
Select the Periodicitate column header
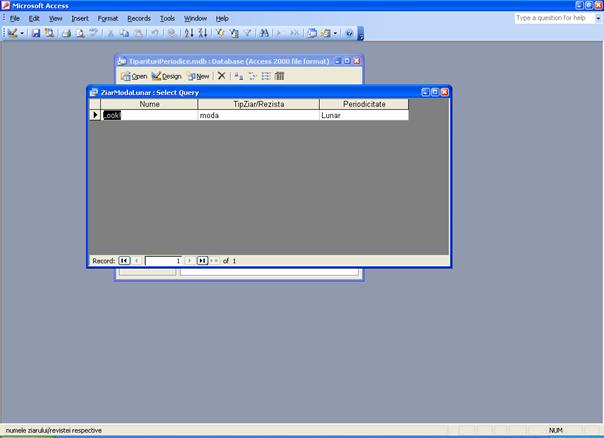[x=364, y=104]
